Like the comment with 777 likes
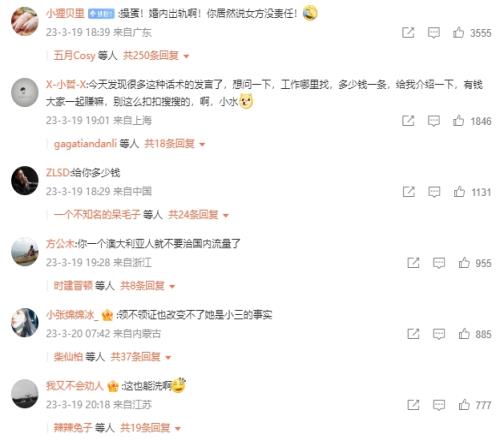This screenshot has width=500, height=440. pos(464,405)
